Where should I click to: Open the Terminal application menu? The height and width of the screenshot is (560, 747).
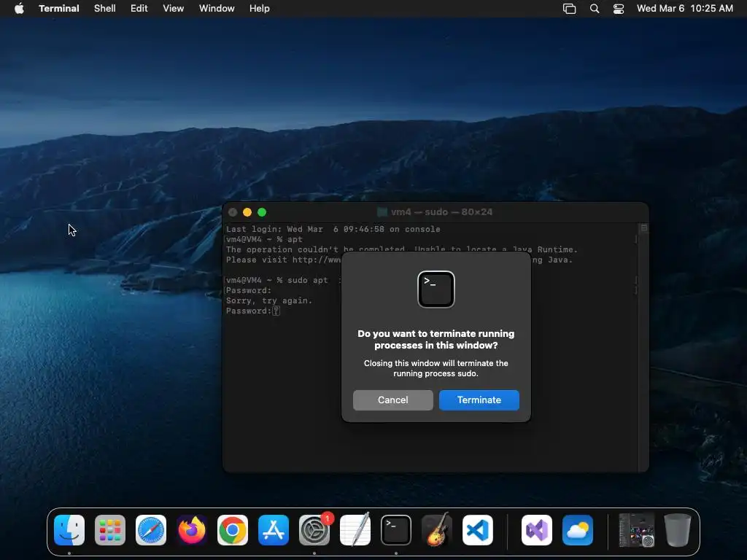point(59,8)
